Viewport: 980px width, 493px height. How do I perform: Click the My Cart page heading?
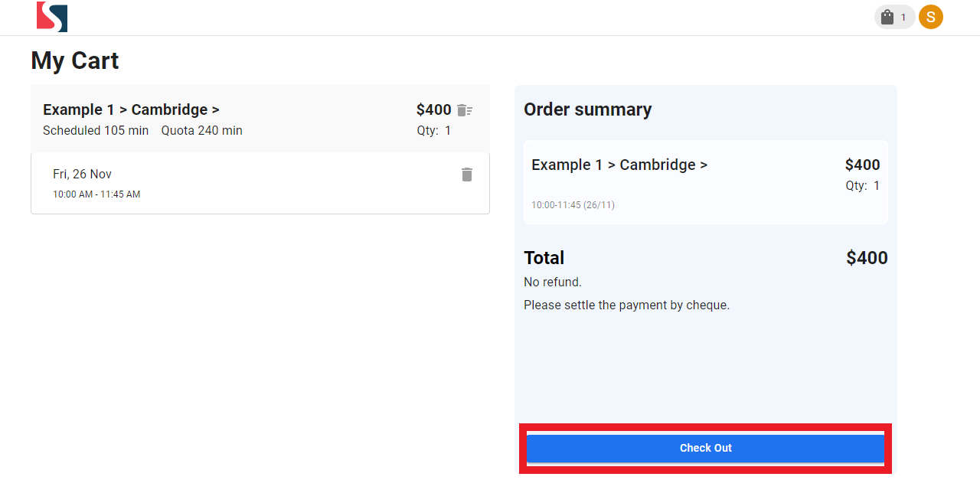(x=75, y=60)
